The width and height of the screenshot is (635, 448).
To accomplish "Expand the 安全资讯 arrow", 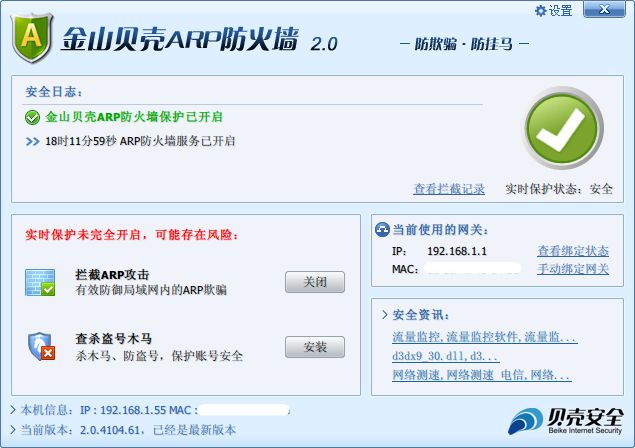I will 385,315.
